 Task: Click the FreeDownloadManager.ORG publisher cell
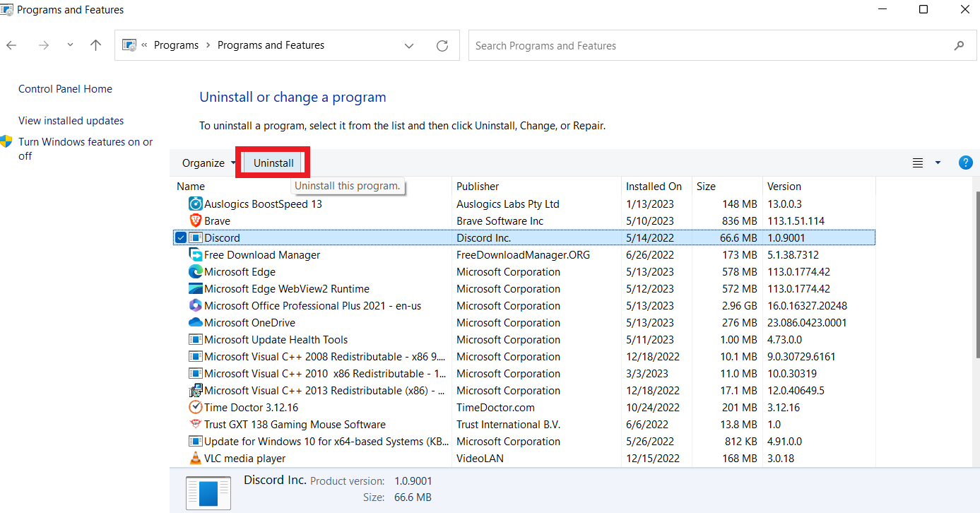tap(524, 254)
